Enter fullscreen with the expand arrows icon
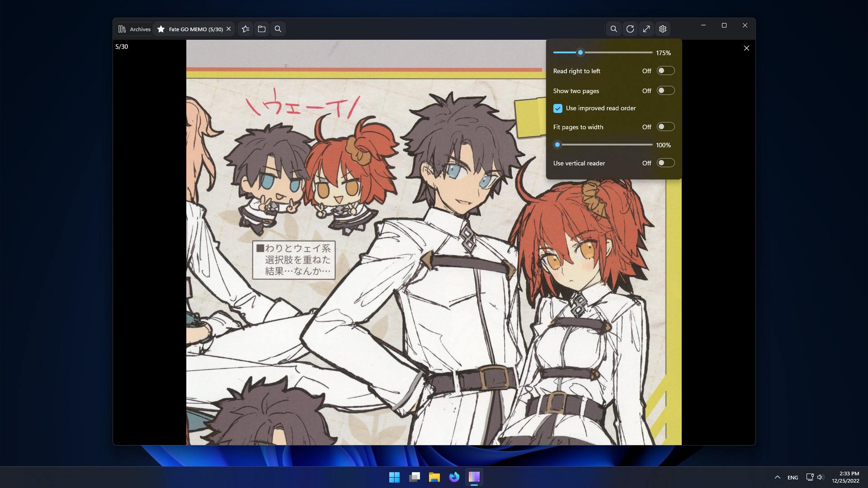868x488 pixels. [x=646, y=29]
